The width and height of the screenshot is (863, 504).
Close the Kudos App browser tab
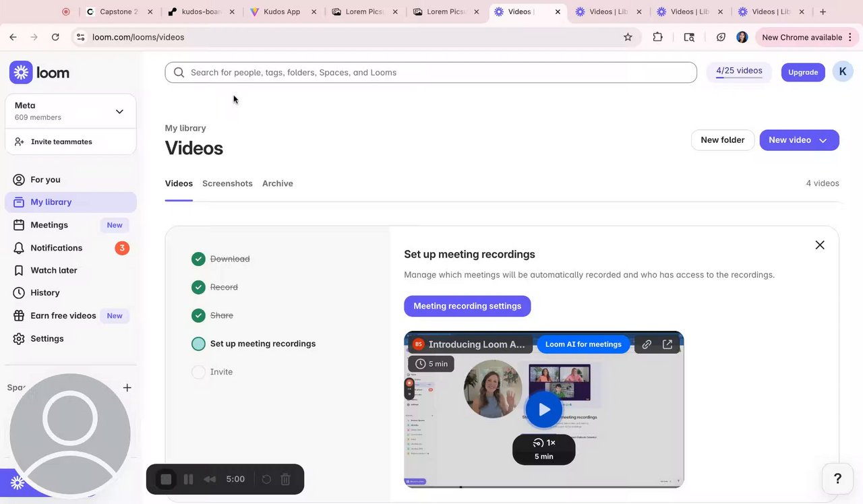click(x=314, y=11)
